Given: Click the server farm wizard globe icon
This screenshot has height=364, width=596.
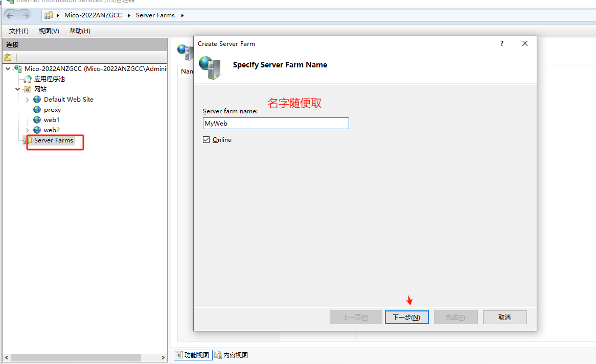Looking at the screenshot, I should click(x=210, y=67).
